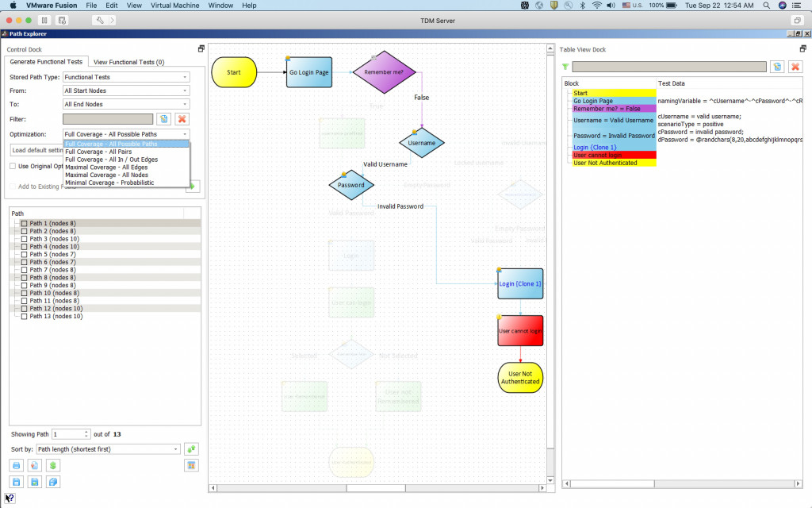Click the VMware pause icon in the toolbar
The width and height of the screenshot is (812, 508).
[x=44, y=21]
